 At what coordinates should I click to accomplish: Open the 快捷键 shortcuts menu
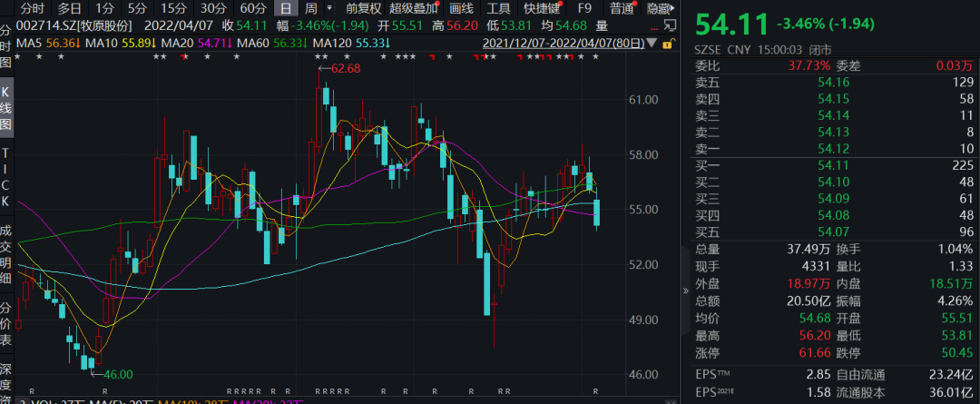click(x=542, y=8)
